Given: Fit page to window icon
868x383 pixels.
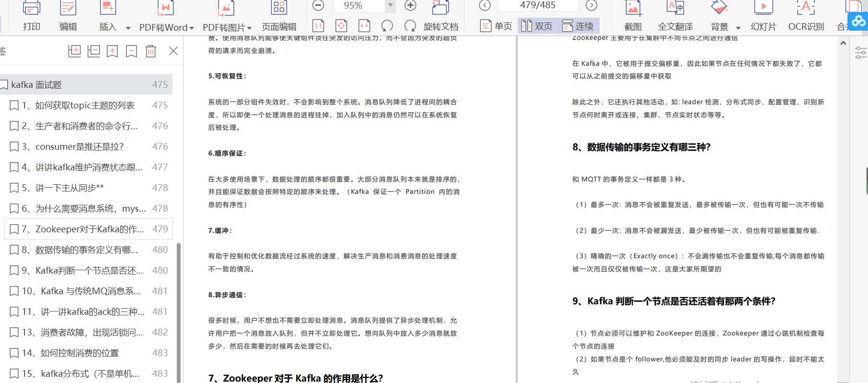Looking at the screenshot, I should [x=341, y=26].
